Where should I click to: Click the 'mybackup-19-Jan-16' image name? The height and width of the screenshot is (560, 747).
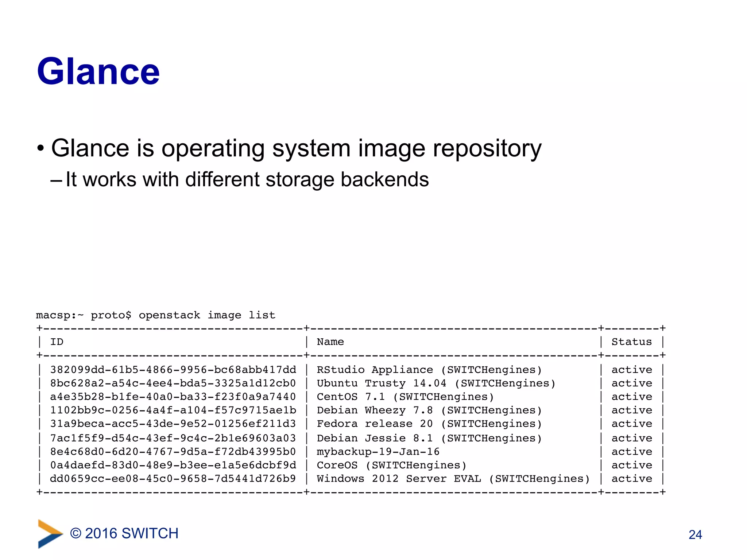[x=378, y=452]
